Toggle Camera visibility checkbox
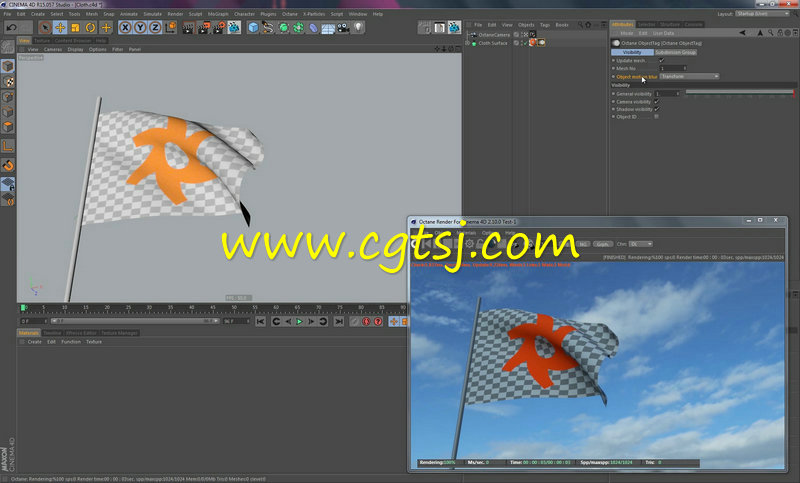The image size is (800, 483). (x=657, y=101)
